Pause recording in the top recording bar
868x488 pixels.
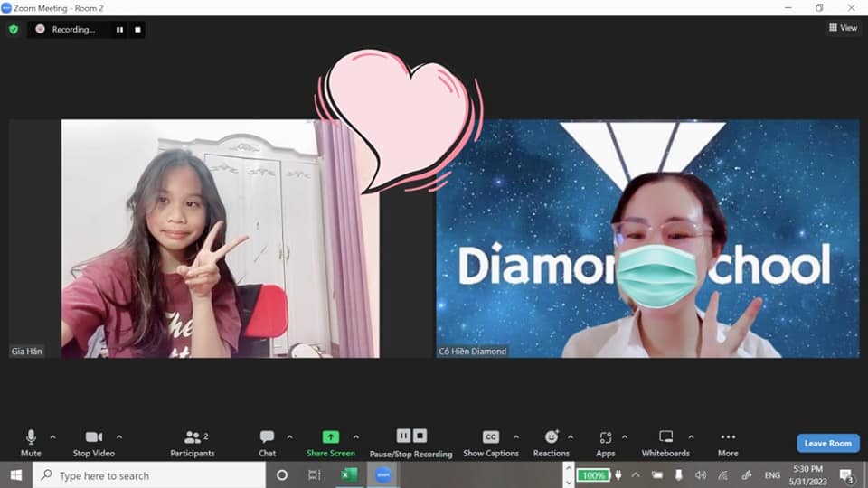[x=119, y=29]
